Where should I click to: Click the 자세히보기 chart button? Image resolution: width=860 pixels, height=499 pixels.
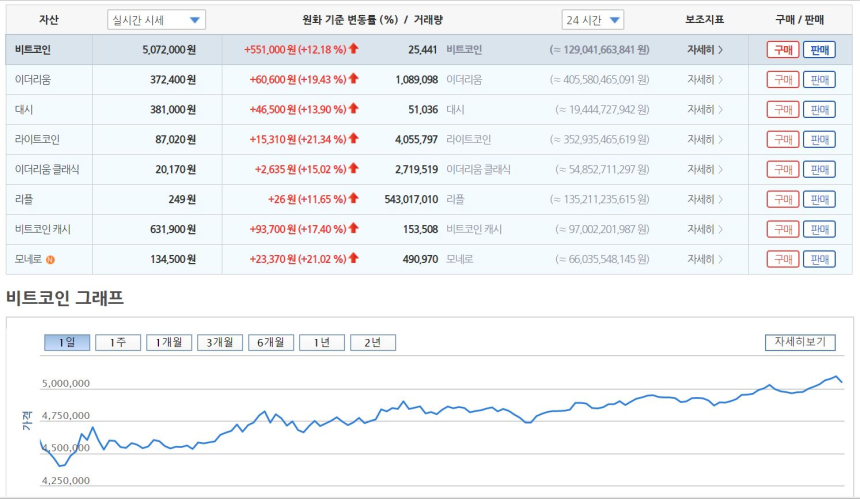point(800,342)
